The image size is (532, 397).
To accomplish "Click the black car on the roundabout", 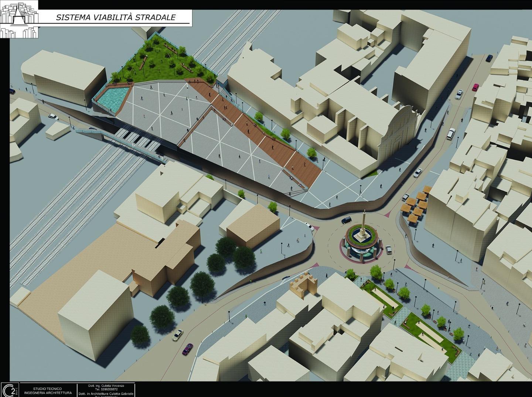I will coord(346,220).
